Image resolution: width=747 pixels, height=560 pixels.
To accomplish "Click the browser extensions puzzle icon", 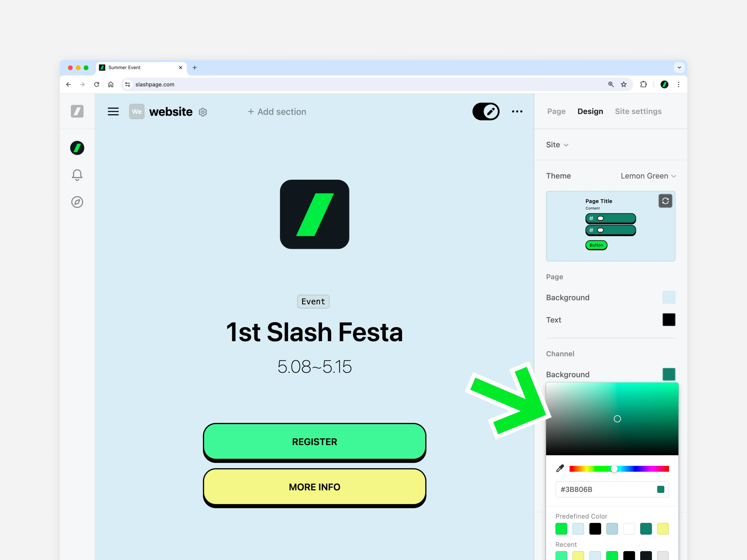I will click(643, 84).
